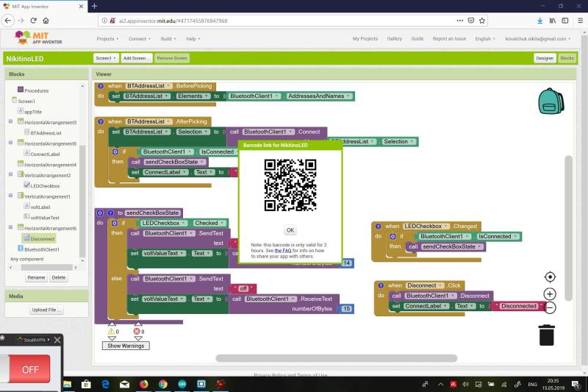
Task: Launch Chrome from the taskbar
Action: pos(162,384)
